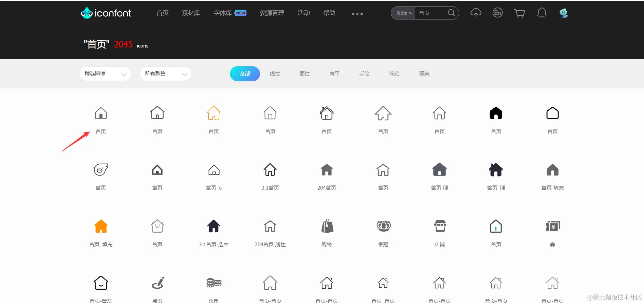Select the 首页-置灰 house icon
Viewport: 644px width, 303px height.
click(x=101, y=283)
